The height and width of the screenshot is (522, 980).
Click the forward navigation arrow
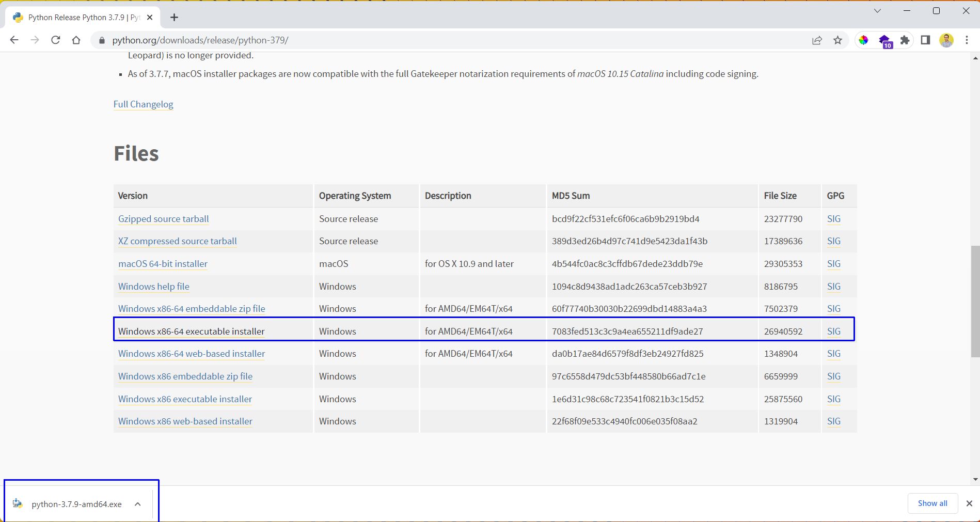35,40
